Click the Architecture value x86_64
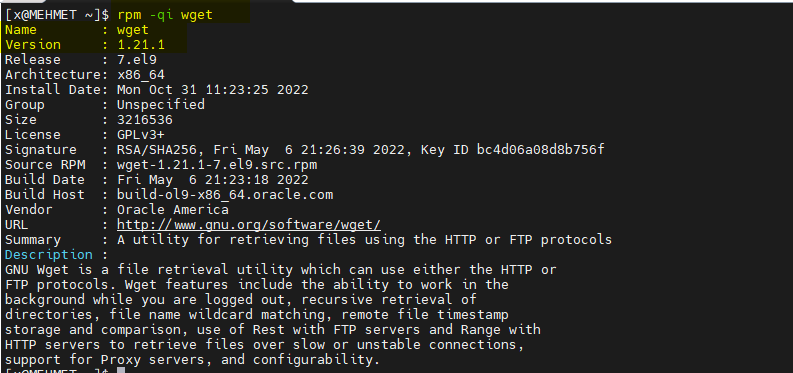Image resolution: width=793 pixels, height=373 pixels. click(x=141, y=75)
